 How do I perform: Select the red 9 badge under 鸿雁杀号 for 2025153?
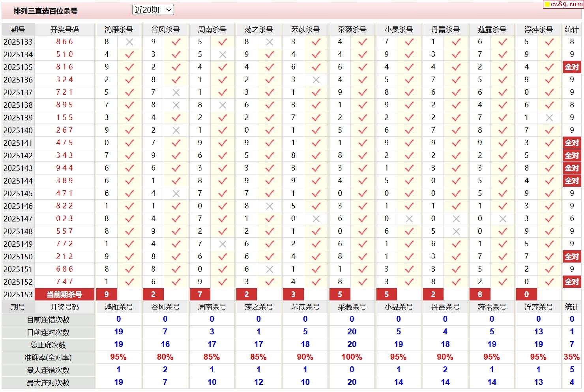point(107,294)
